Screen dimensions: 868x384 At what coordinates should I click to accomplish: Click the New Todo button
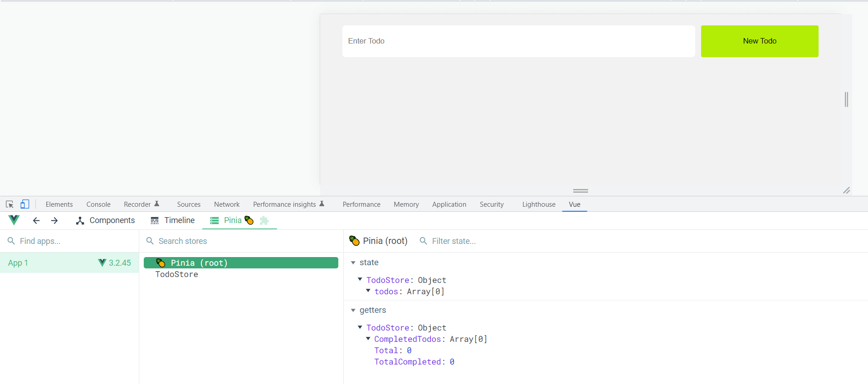(760, 41)
